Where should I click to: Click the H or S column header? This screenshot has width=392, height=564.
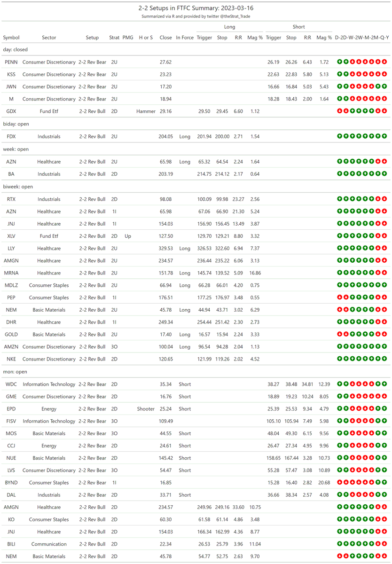click(146, 38)
